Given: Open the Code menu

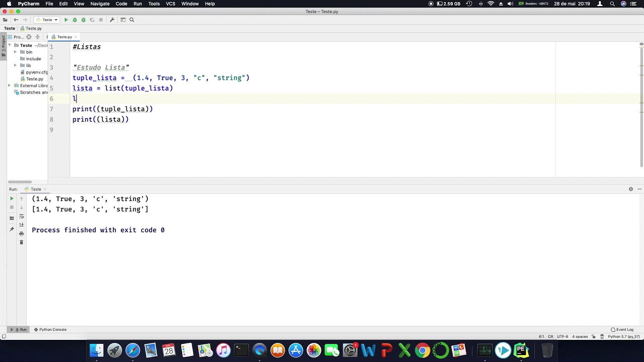Looking at the screenshot, I should [121, 4].
